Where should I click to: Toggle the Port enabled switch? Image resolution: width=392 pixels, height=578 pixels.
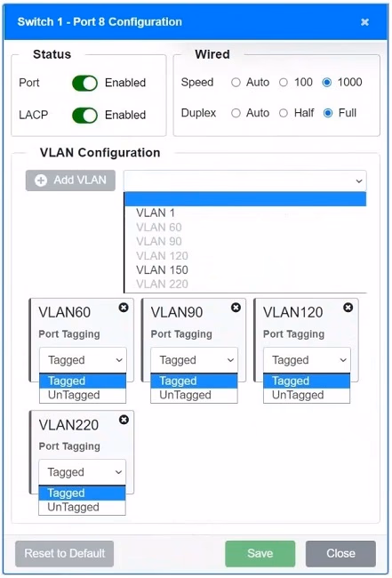click(84, 83)
